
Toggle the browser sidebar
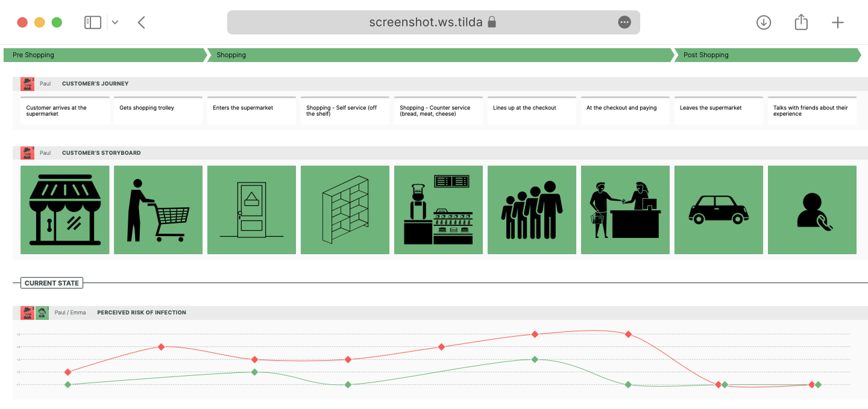point(92,22)
